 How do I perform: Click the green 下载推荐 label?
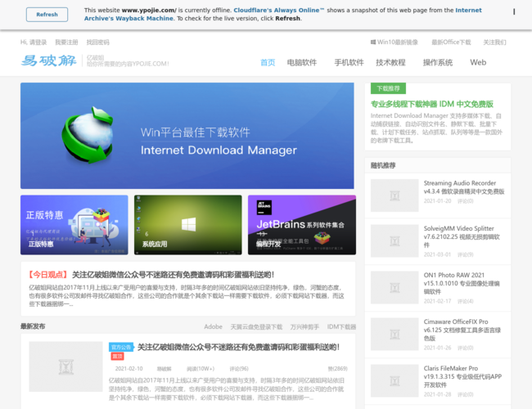[x=387, y=88]
